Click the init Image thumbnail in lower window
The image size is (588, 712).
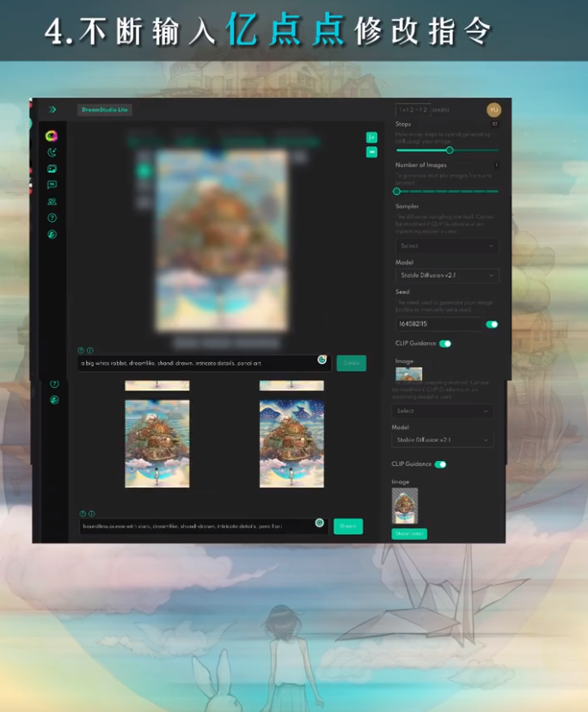pos(405,506)
